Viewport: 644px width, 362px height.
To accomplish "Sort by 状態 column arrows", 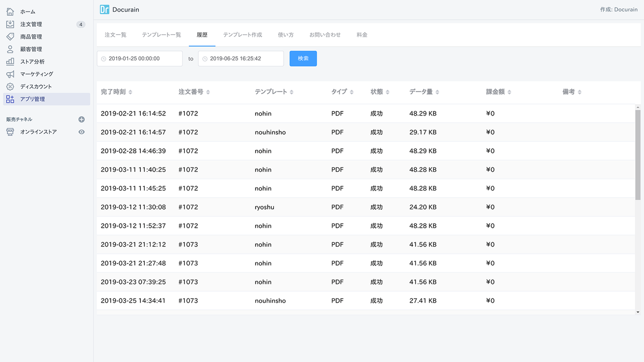I will pos(387,92).
